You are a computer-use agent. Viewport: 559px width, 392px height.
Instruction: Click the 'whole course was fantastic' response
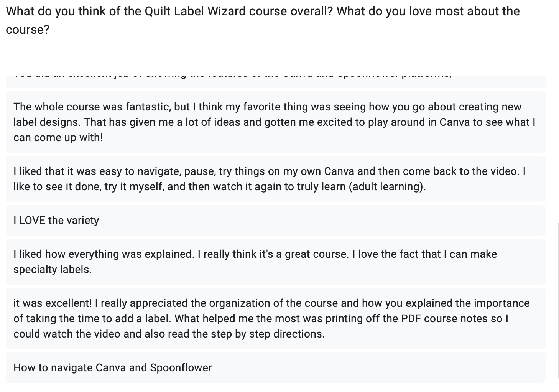point(275,122)
